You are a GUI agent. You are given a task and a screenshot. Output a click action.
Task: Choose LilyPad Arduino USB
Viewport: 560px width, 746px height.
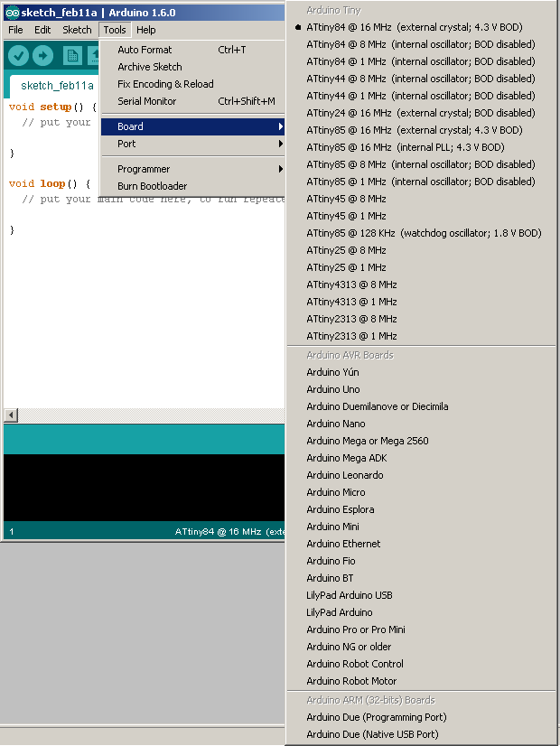[421, 595]
